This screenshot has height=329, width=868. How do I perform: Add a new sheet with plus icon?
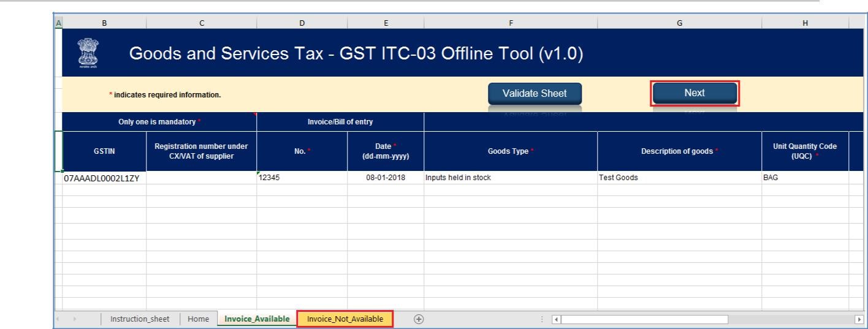click(x=419, y=319)
